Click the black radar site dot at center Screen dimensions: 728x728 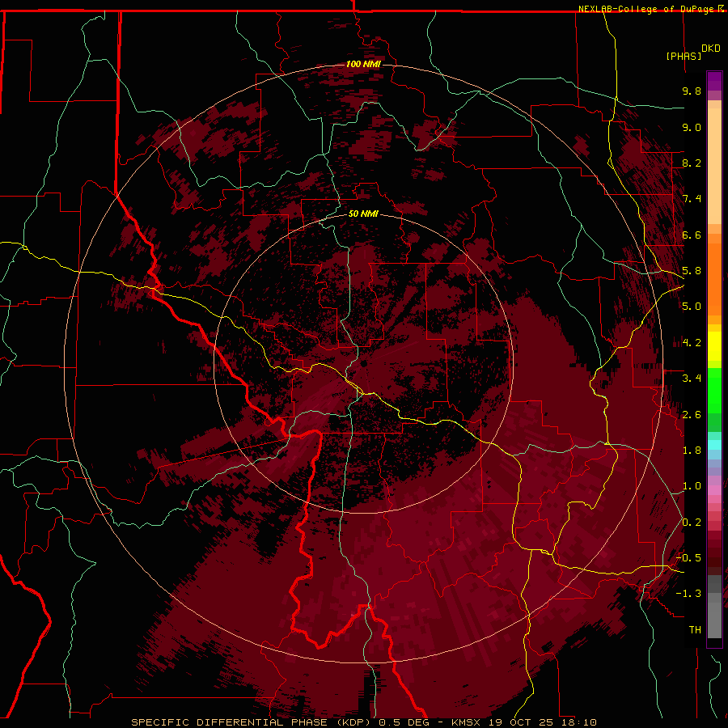tap(364, 363)
